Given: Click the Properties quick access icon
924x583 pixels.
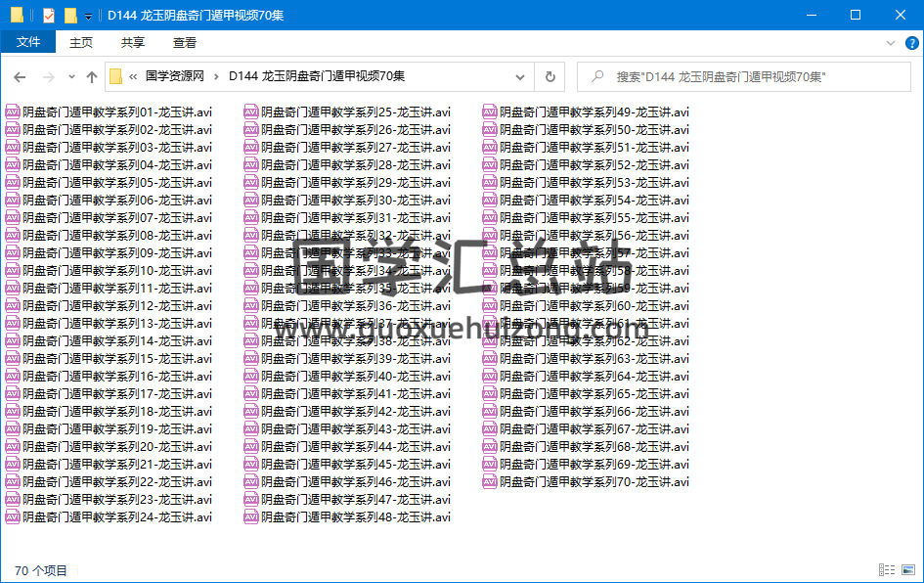Looking at the screenshot, I should coord(49,15).
